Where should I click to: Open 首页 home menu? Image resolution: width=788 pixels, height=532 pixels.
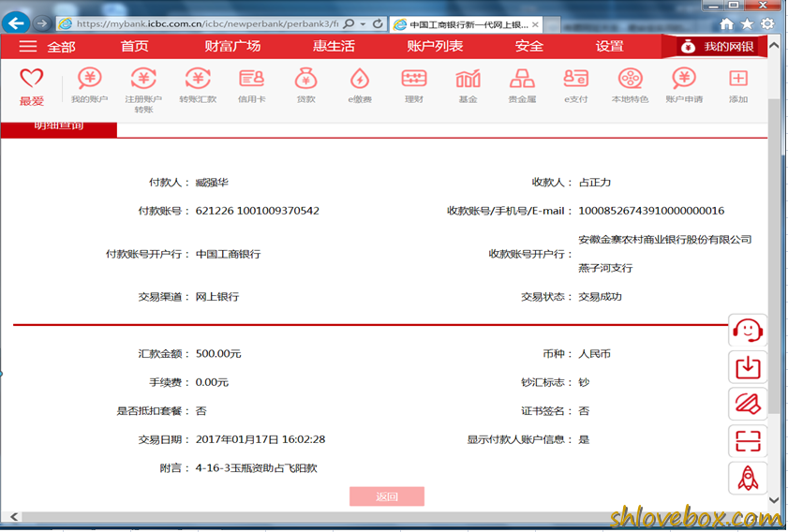134,46
